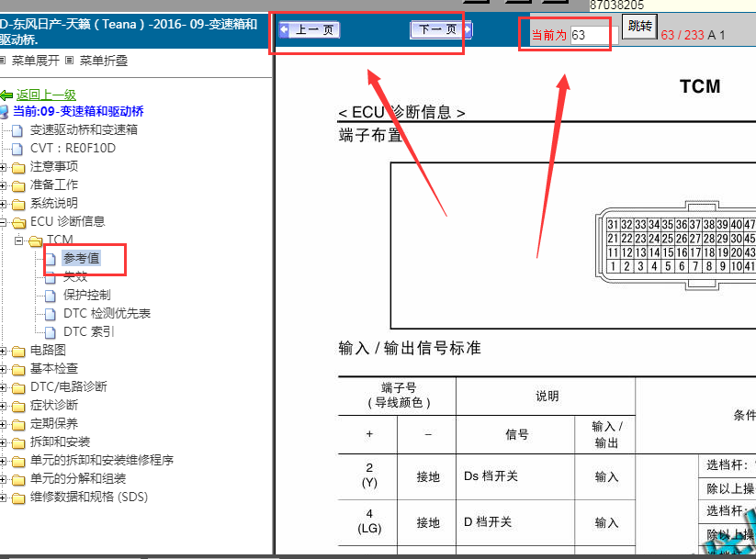Open DTC 索引 page

(x=89, y=331)
